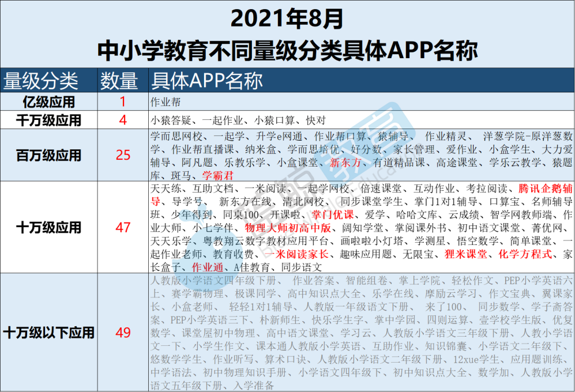The height and width of the screenshot is (392, 575).
Task: Click '作业帮' in the 亿级应用 row
Action: point(166,102)
